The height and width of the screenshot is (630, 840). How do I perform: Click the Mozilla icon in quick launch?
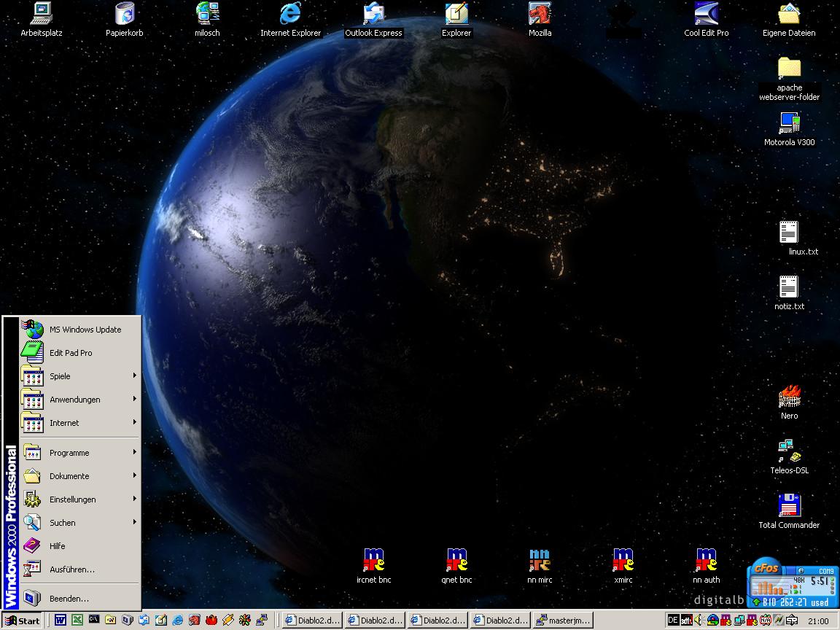[195, 621]
